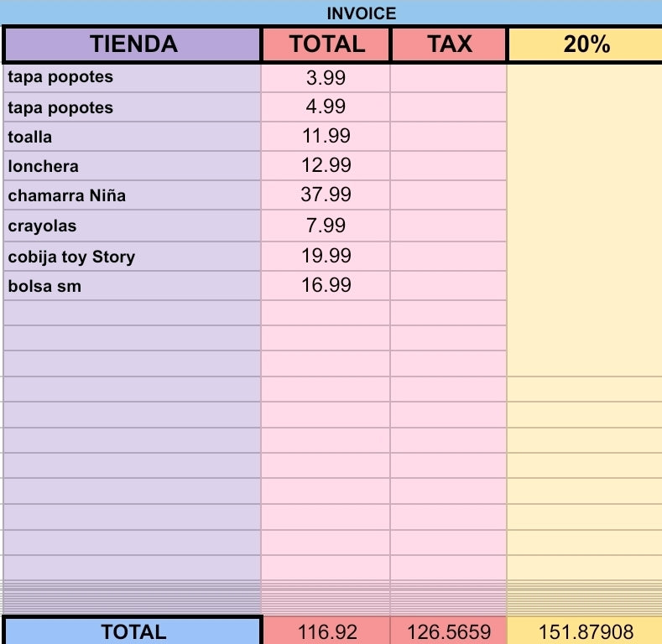Click the 16.99 price cell
Viewport: 662px width, 644px height.
[x=326, y=286]
